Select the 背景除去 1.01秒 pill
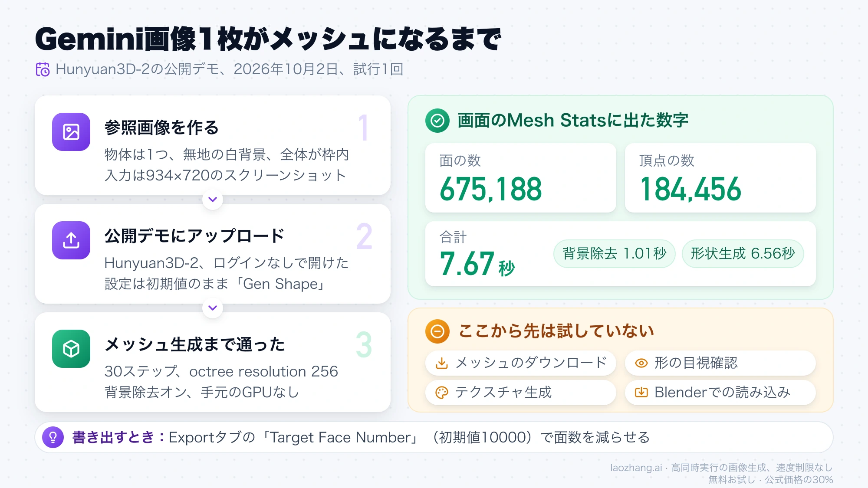868x488 pixels. click(x=614, y=254)
